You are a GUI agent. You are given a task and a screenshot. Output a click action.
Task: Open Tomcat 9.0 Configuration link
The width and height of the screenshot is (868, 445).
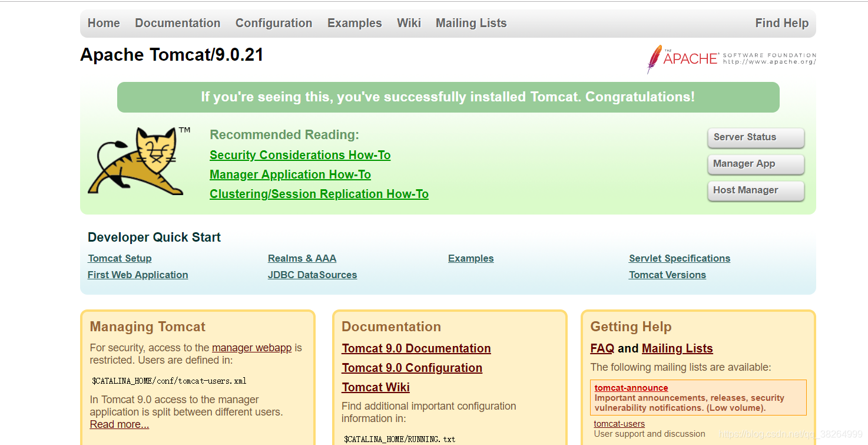pos(412,368)
